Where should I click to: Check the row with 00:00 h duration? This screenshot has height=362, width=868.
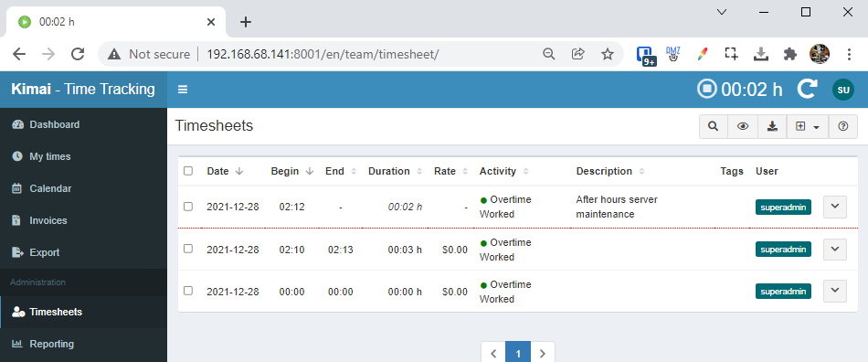188,291
